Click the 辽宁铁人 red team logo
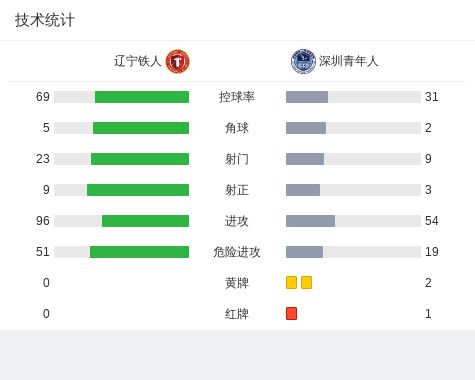 178,61
